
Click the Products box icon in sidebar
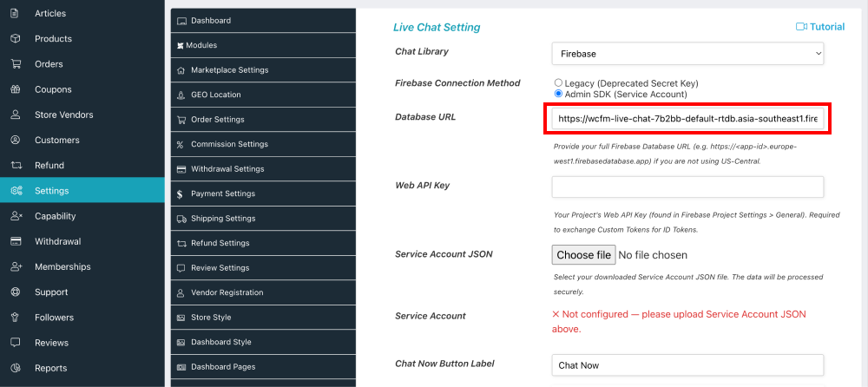point(16,39)
